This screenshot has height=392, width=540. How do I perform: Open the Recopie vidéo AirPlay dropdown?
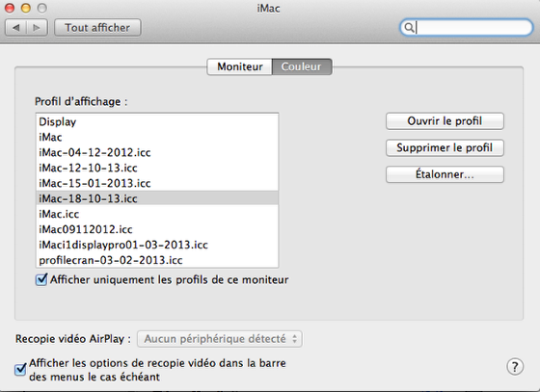point(220,339)
